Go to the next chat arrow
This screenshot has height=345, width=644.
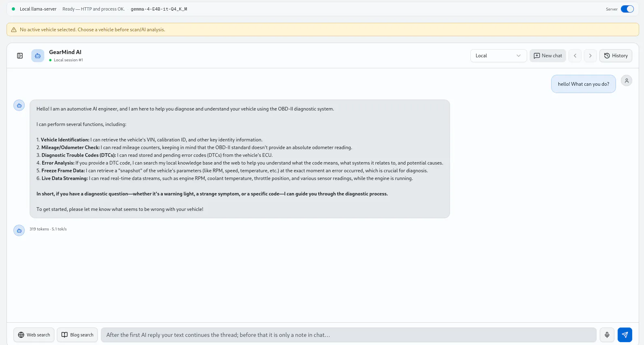(590, 56)
